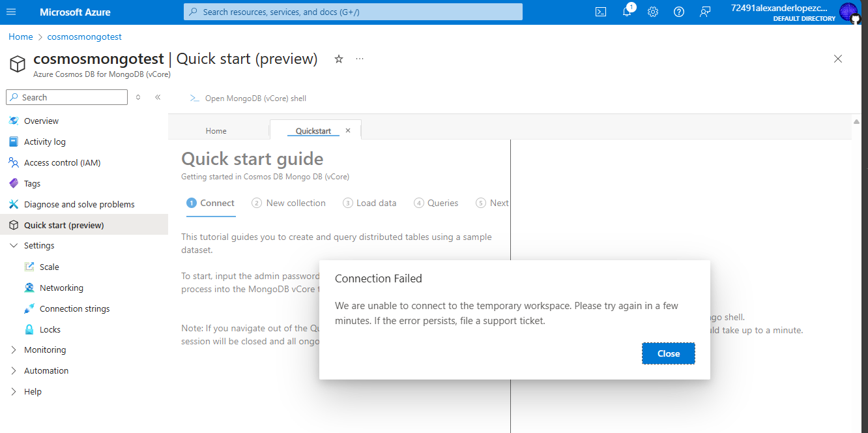The width and height of the screenshot is (868, 433).
Task: Click the Quick start guide heading
Action: (252, 158)
